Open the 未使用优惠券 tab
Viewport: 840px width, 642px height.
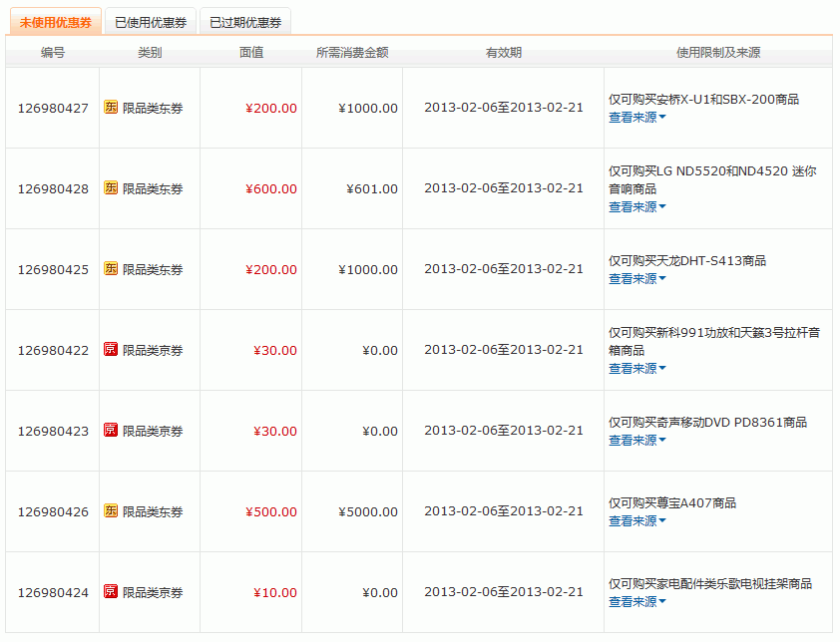56,22
